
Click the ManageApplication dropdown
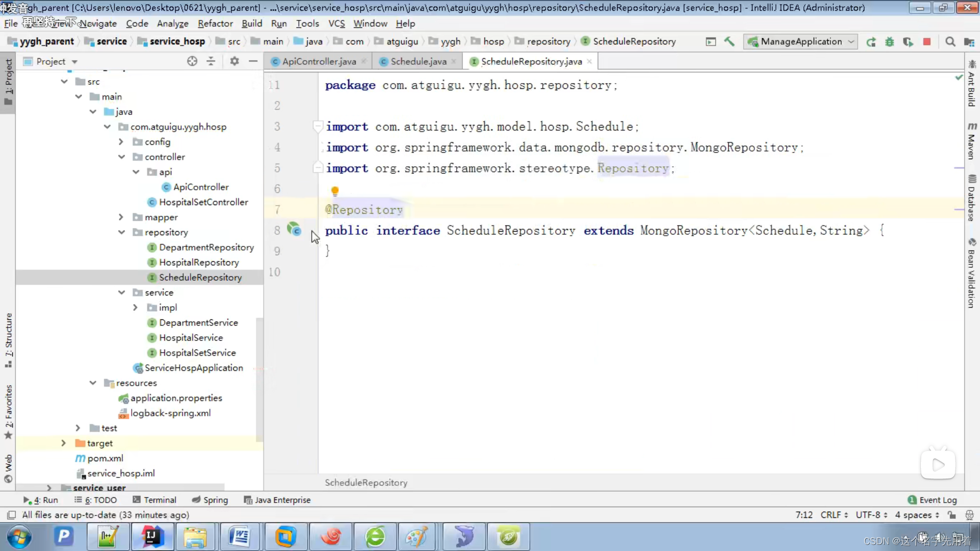[802, 41]
